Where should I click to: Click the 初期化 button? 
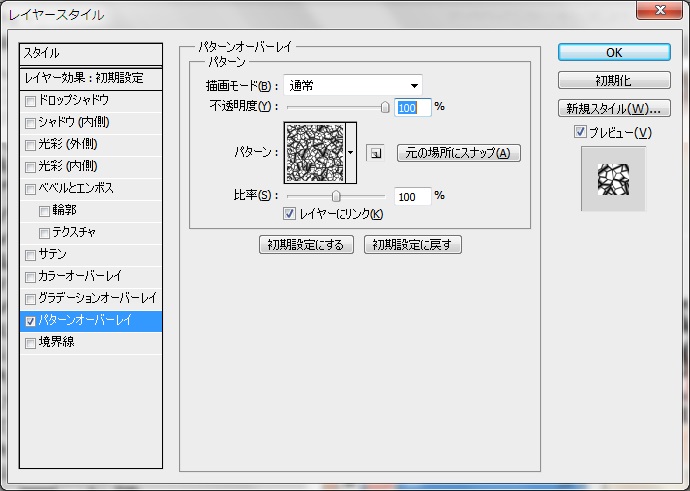click(x=614, y=81)
